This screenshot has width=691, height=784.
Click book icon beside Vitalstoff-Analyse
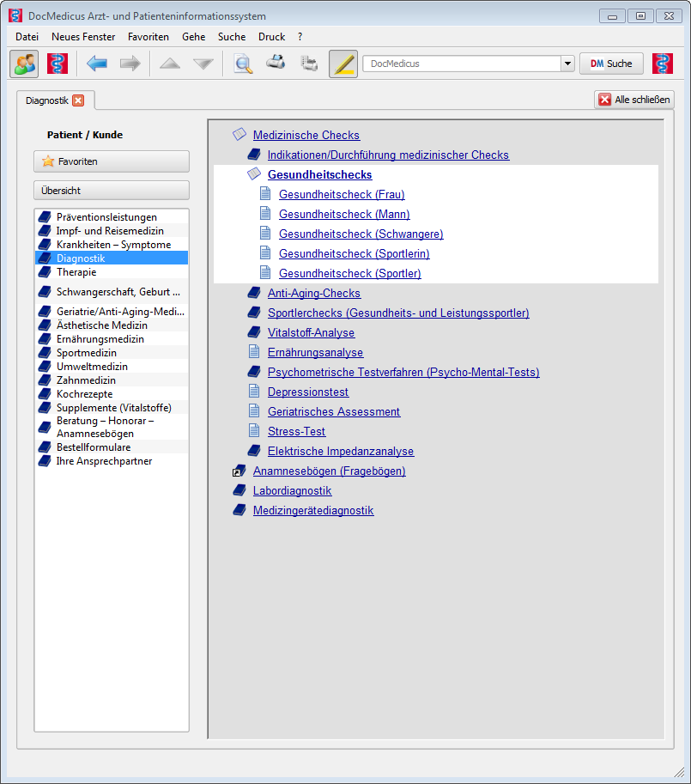254,332
